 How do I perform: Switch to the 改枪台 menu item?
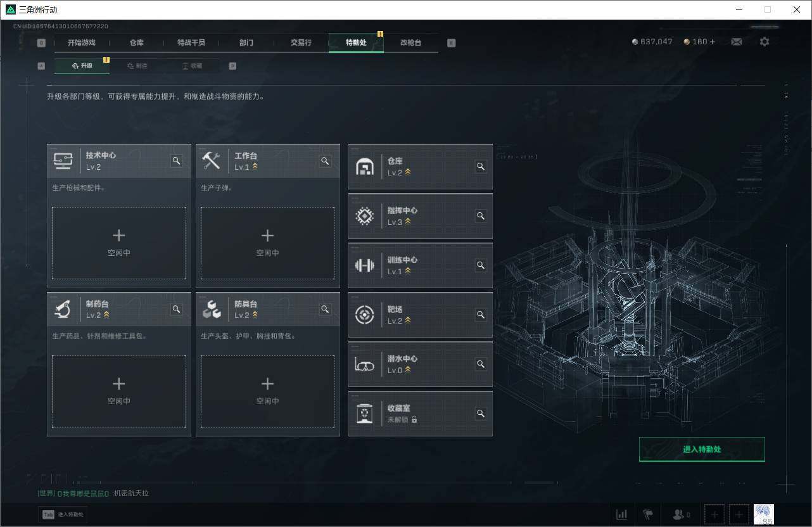pyautogui.click(x=410, y=42)
